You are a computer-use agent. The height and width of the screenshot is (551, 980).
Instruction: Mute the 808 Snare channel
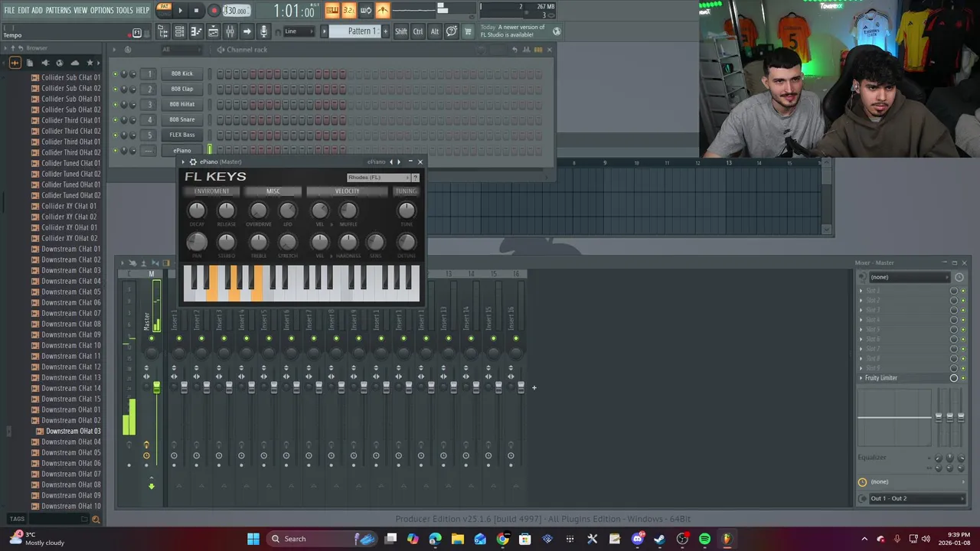(x=115, y=119)
